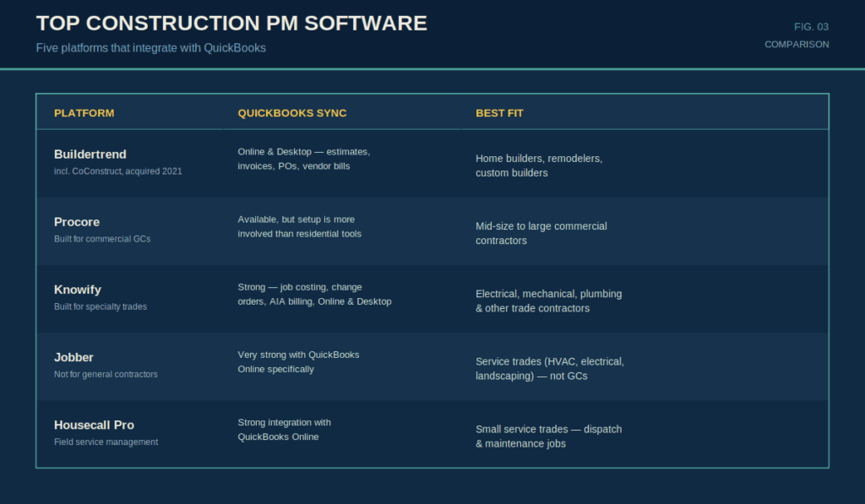
Task: Click the 'FIG. 03' label
Action: [811, 26]
